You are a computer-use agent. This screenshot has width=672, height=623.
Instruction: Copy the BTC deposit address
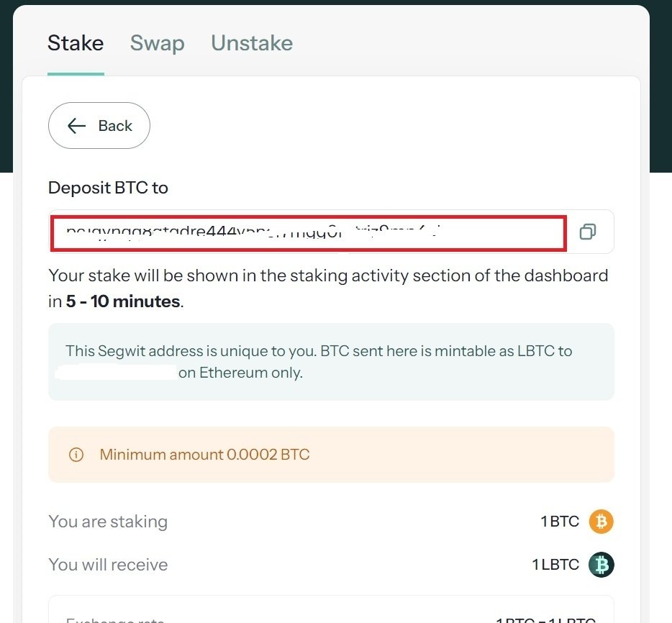tap(588, 232)
